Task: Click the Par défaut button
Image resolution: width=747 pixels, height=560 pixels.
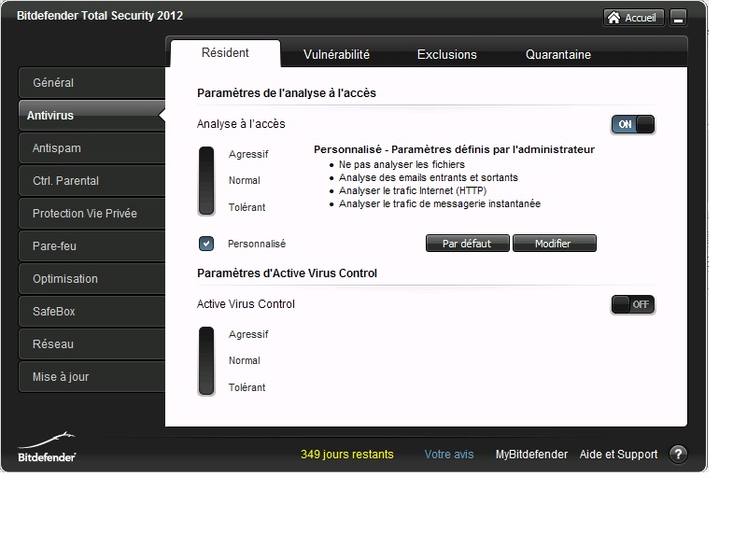Action: (468, 244)
